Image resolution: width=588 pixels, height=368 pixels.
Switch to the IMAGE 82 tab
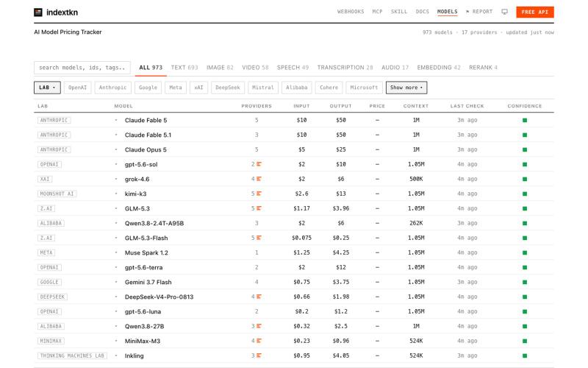pos(220,68)
